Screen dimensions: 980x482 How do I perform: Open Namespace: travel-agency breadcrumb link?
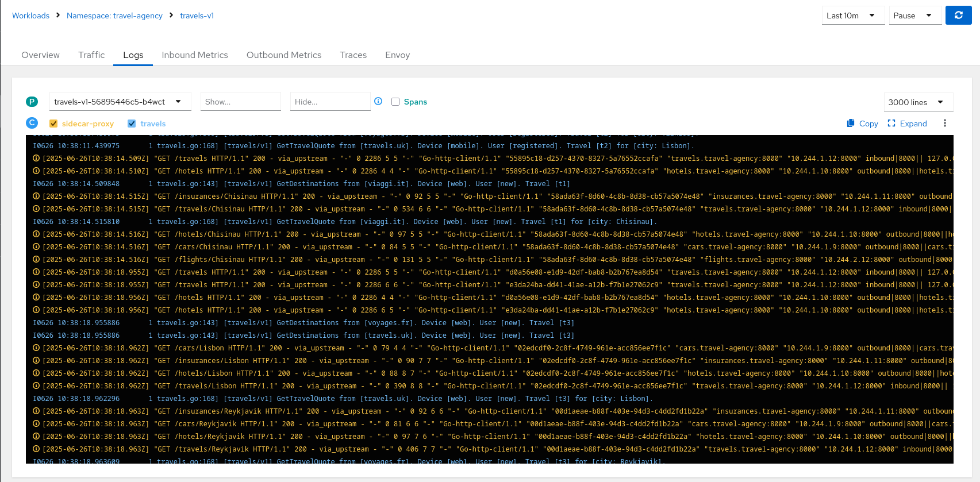[114, 16]
